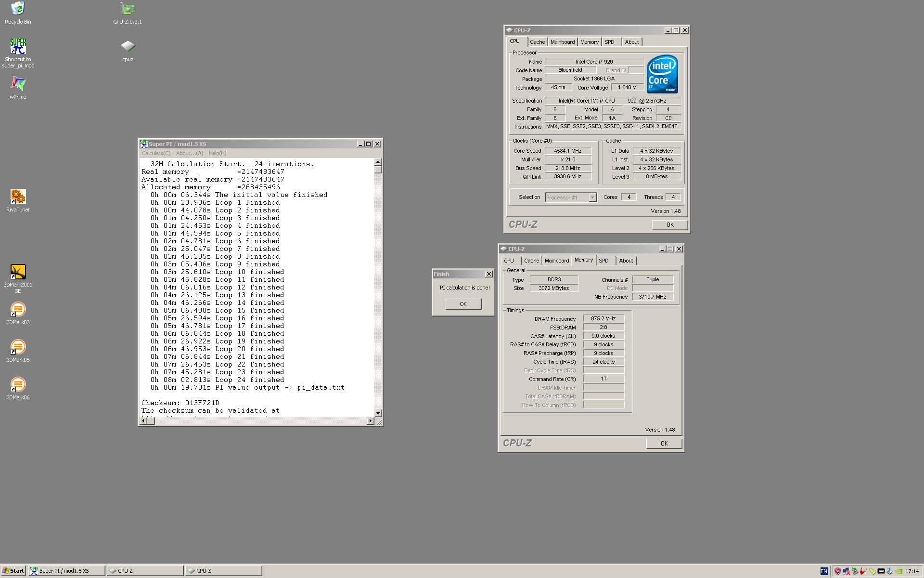Close the Finish dialog with its X button
This screenshot has width=924, height=578.
tap(489, 274)
